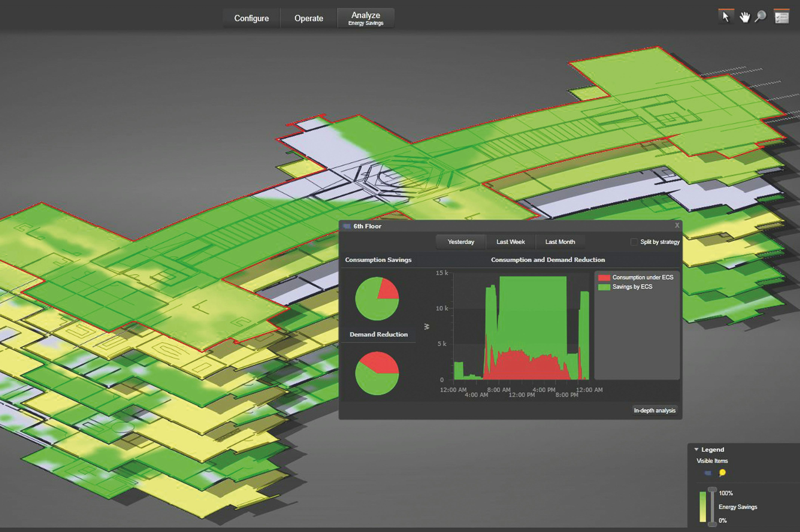Switch chart range to Last Month

tap(560, 242)
